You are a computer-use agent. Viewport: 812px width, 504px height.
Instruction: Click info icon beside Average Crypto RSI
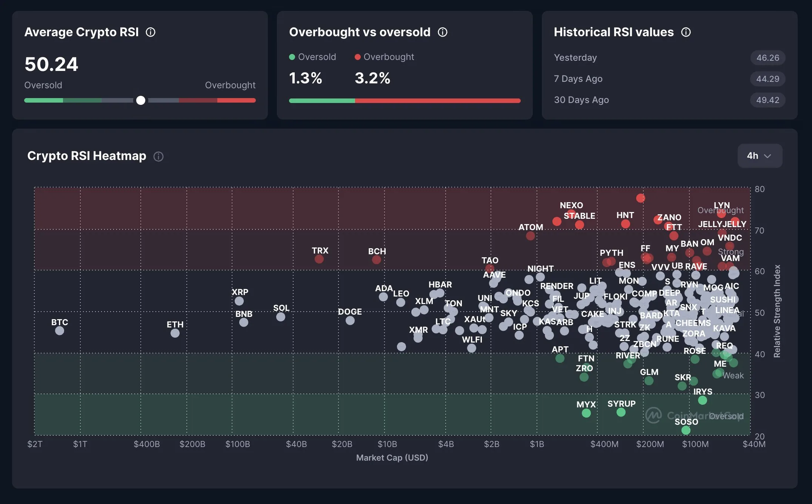[x=151, y=32]
